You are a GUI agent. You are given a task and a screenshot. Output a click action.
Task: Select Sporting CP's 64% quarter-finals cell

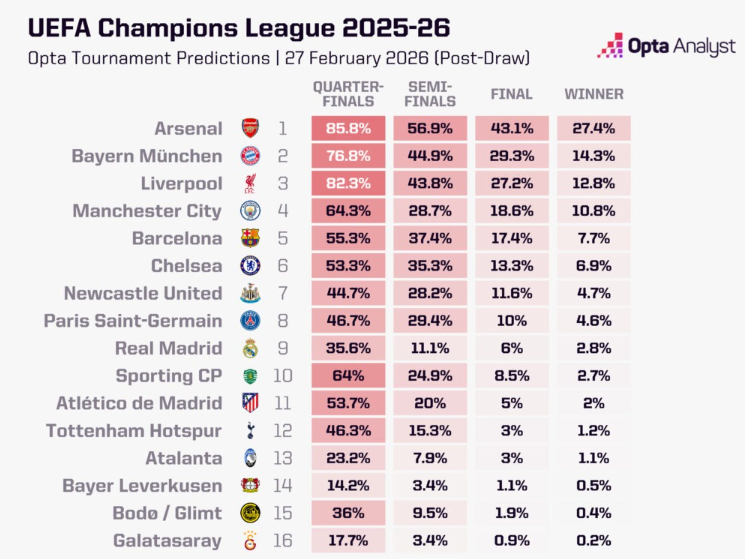(x=348, y=376)
